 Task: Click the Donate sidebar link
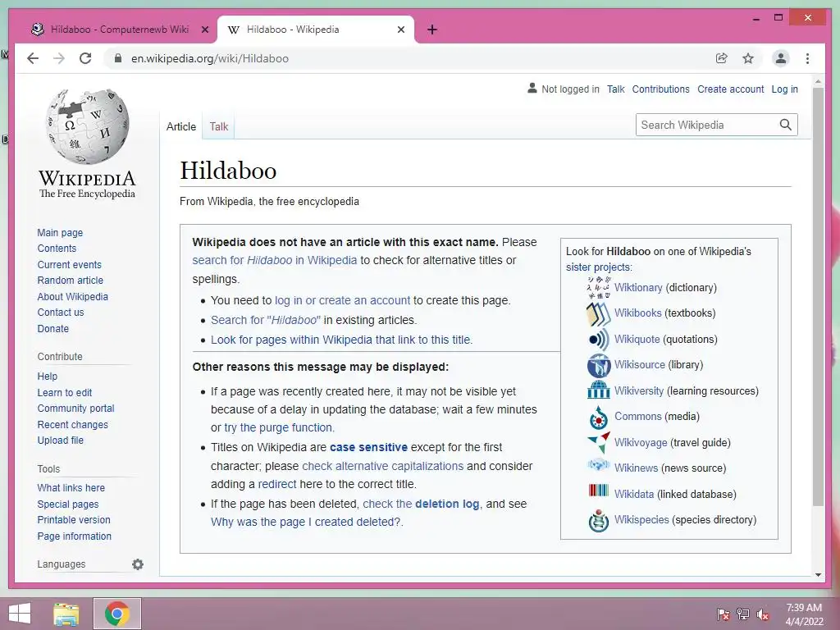(x=53, y=328)
